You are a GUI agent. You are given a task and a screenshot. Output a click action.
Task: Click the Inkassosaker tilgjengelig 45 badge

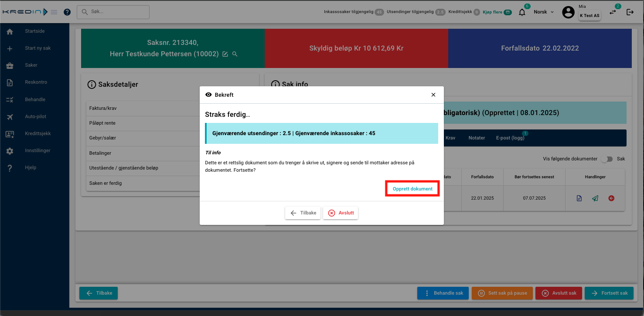tap(379, 12)
